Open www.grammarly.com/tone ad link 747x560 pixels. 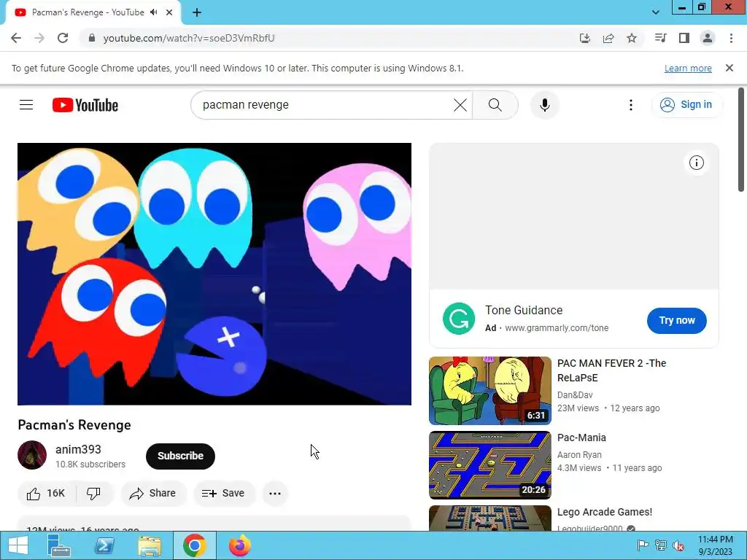557,328
